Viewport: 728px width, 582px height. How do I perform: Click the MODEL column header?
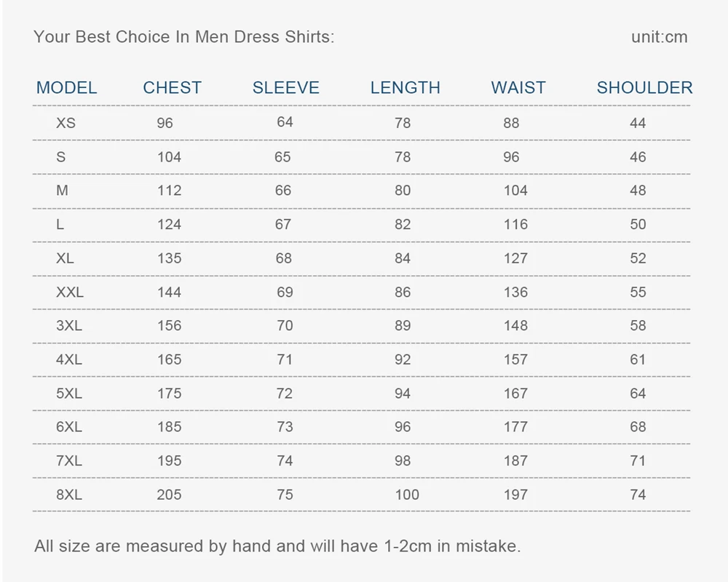click(x=67, y=88)
